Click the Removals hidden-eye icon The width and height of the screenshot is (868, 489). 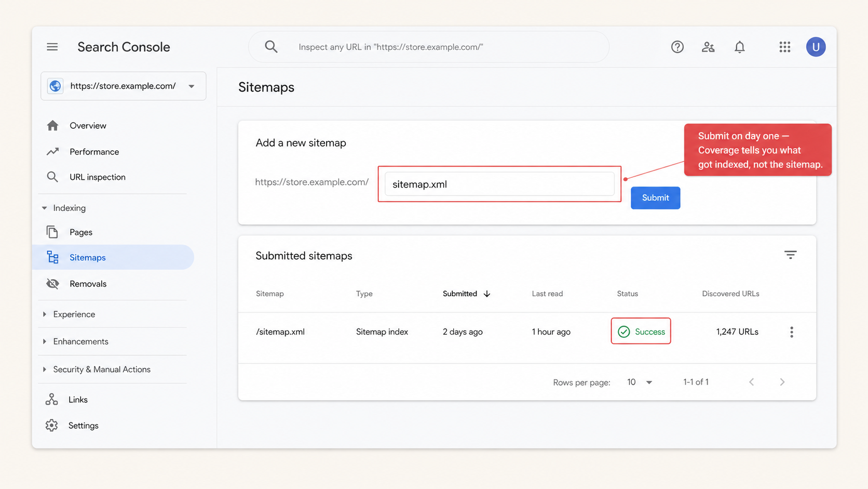[52, 283]
